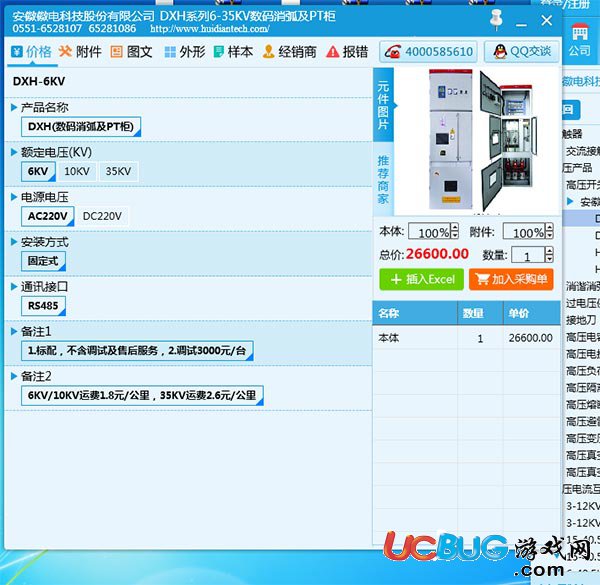The width and height of the screenshot is (600, 585).
Task: Click the red telephone icon
Action: [x=392, y=52]
